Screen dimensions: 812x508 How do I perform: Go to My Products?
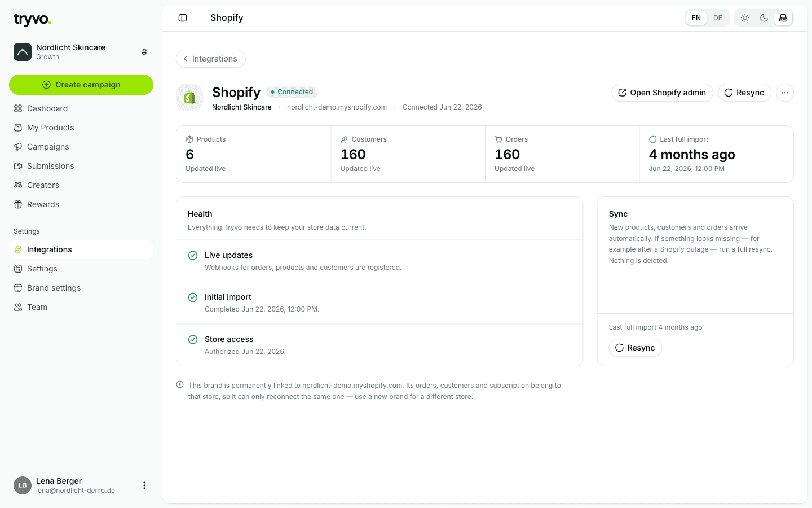click(x=81, y=128)
